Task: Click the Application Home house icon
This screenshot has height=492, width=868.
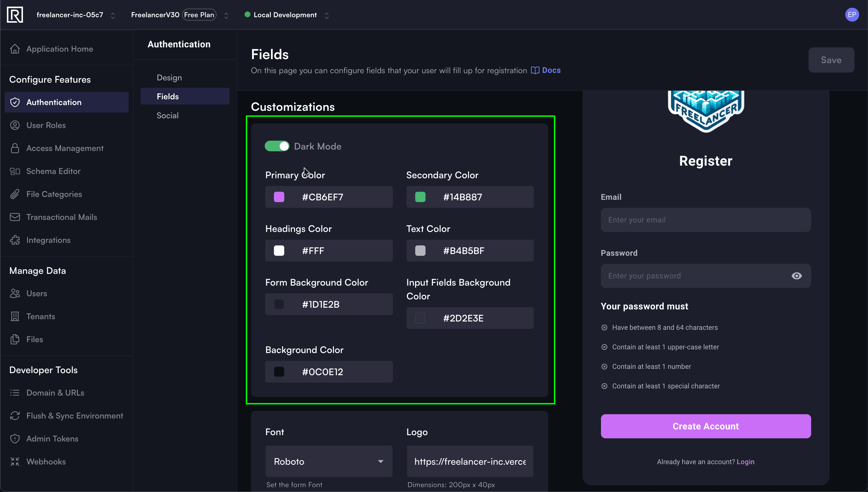Action: [x=15, y=49]
